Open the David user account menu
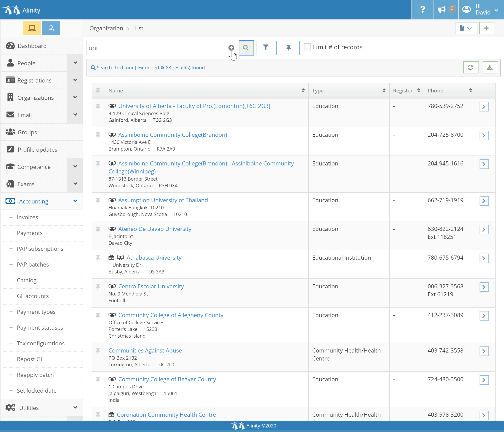This screenshot has height=432, width=504. pos(481,10)
